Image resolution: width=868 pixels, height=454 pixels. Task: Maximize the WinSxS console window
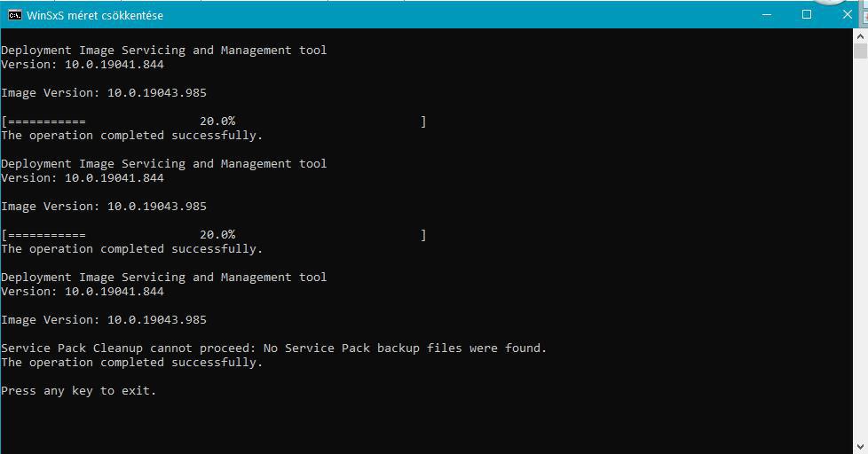pos(807,15)
